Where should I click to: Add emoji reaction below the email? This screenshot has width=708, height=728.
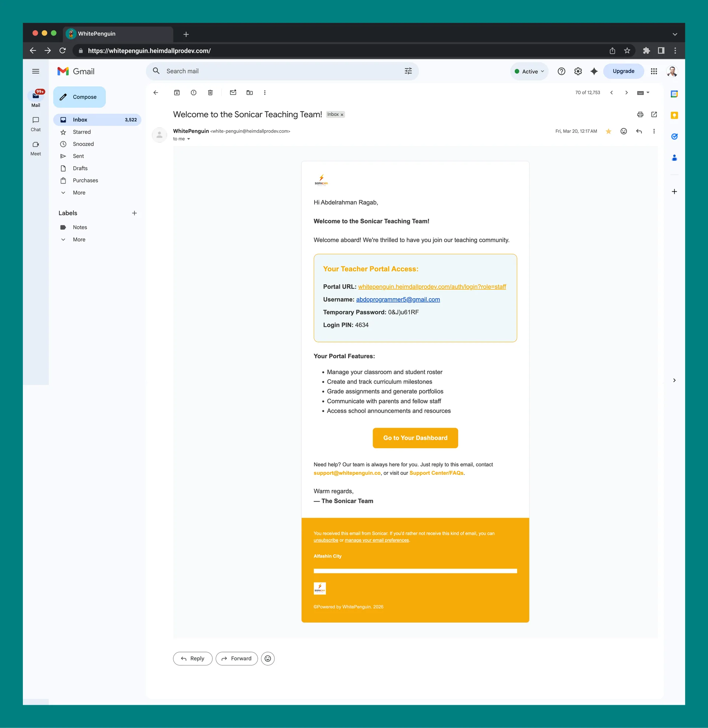(x=268, y=658)
